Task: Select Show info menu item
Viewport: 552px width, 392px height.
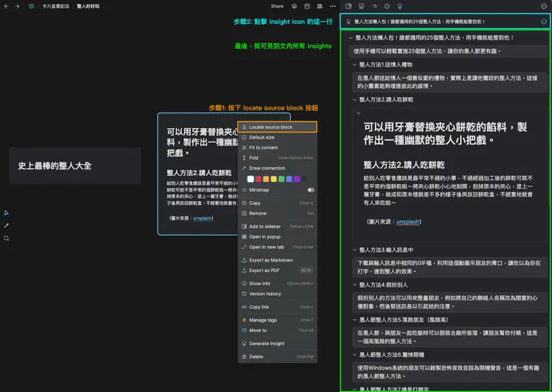Action: point(277,283)
